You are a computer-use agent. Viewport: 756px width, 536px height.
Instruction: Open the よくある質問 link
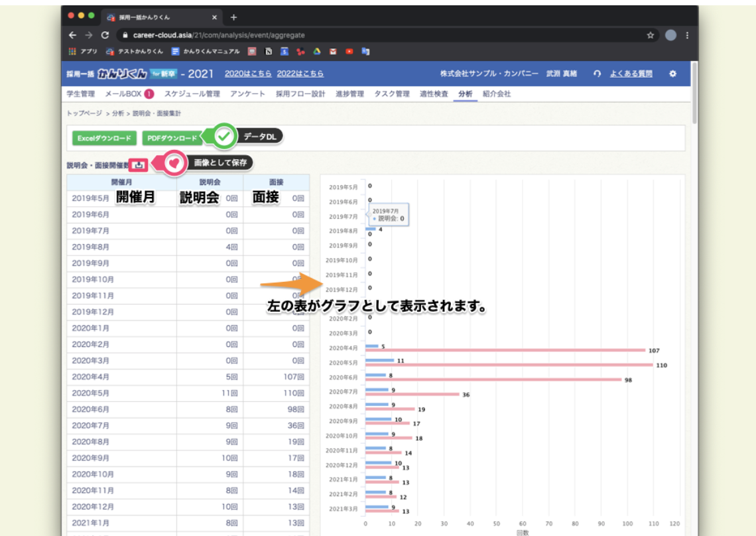pos(630,73)
